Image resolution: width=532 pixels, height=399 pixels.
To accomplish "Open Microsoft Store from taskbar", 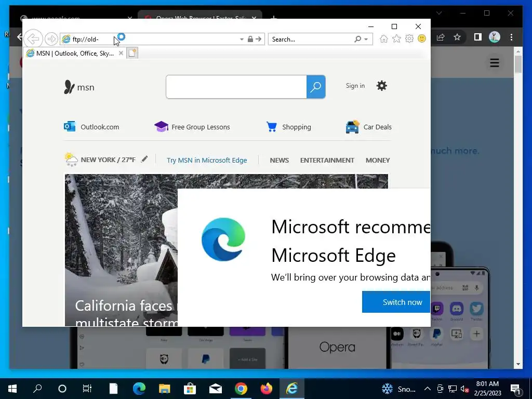I will (x=190, y=389).
